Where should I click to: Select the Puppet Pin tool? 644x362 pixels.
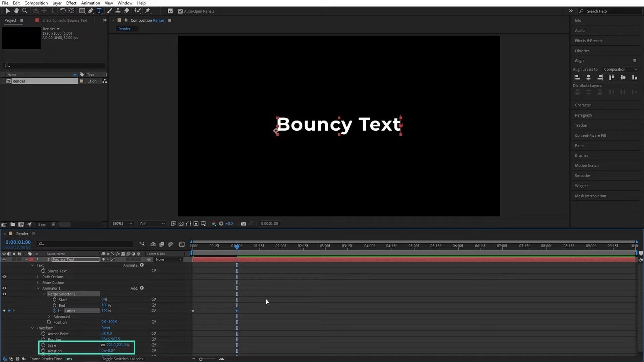click(x=147, y=11)
